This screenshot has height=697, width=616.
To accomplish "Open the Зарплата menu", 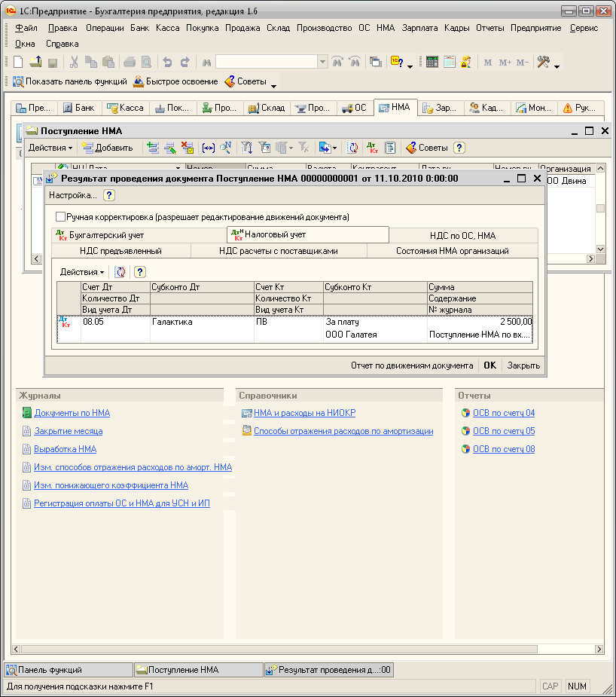I will (419, 28).
